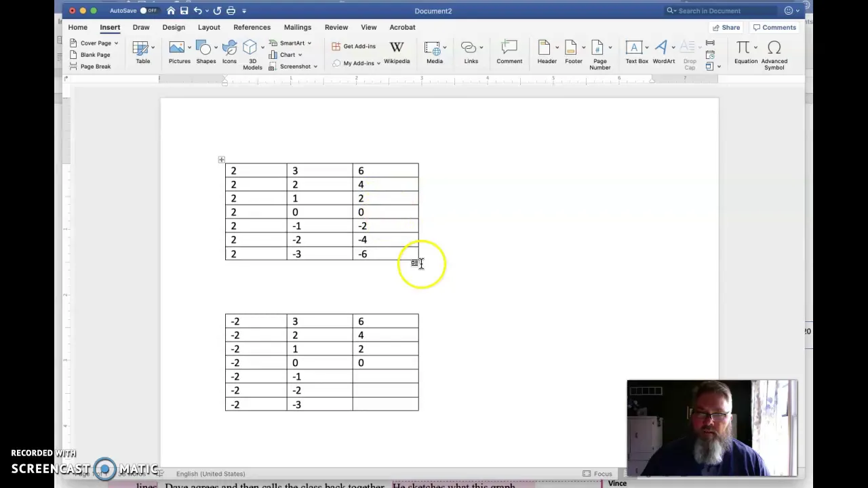
Task: Expand the Cover Page dropdown
Action: [116, 43]
